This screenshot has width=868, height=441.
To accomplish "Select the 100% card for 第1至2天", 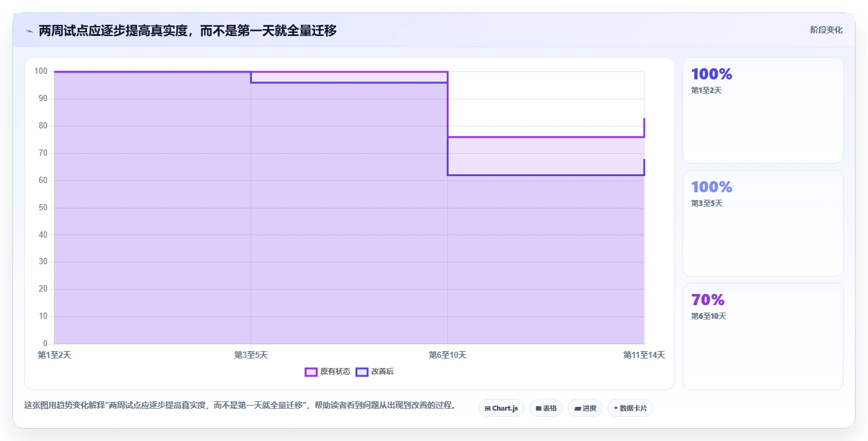I will pyautogui.click(x=763, y=110).
